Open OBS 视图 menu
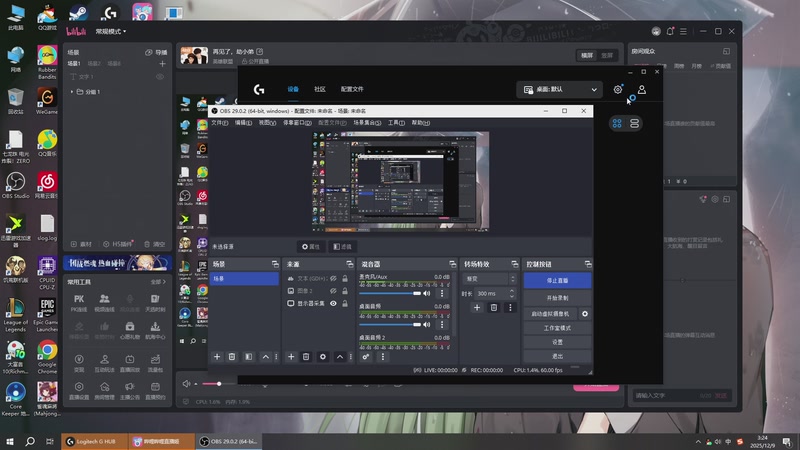Viewport: 800px width, 450px height. 267,123
